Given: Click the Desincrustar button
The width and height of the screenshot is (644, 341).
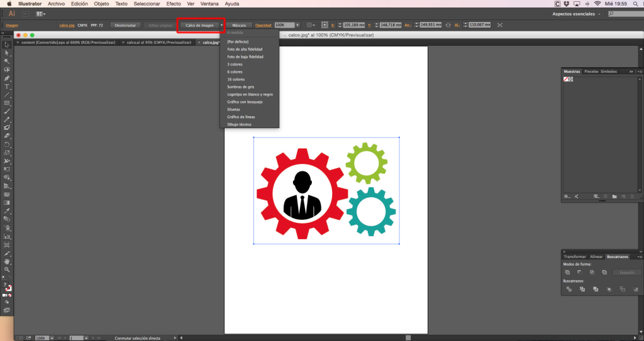Looking at the screenshot, I should [126, 25].
